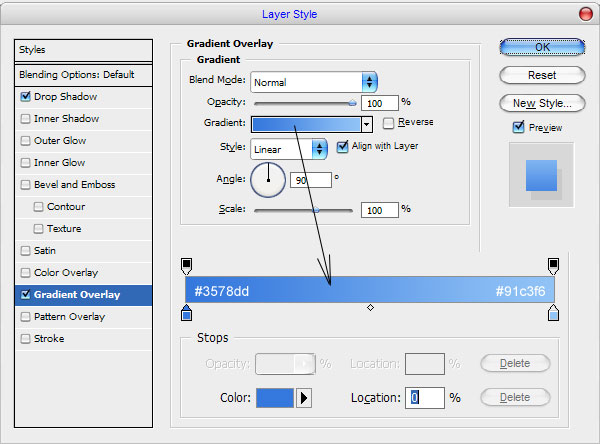Expand the gradient picker arrow
This screenshot has width=600, height=444.
pos(367,124)
